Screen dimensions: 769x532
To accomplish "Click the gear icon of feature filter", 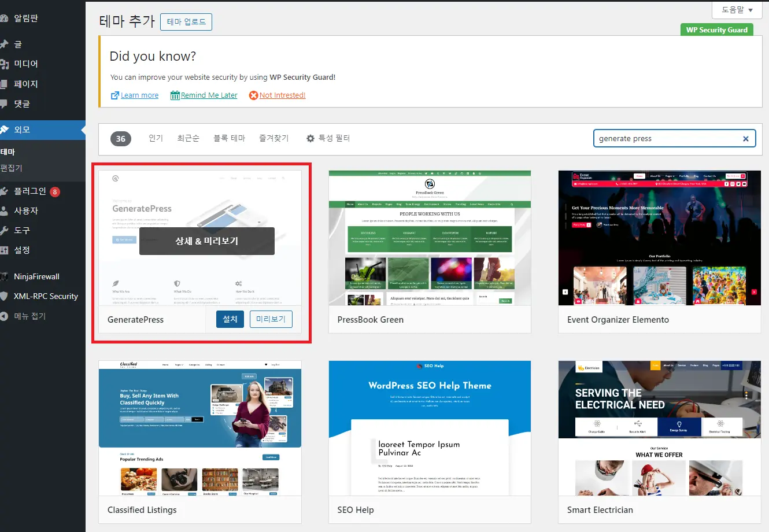I will pos(310,138).
